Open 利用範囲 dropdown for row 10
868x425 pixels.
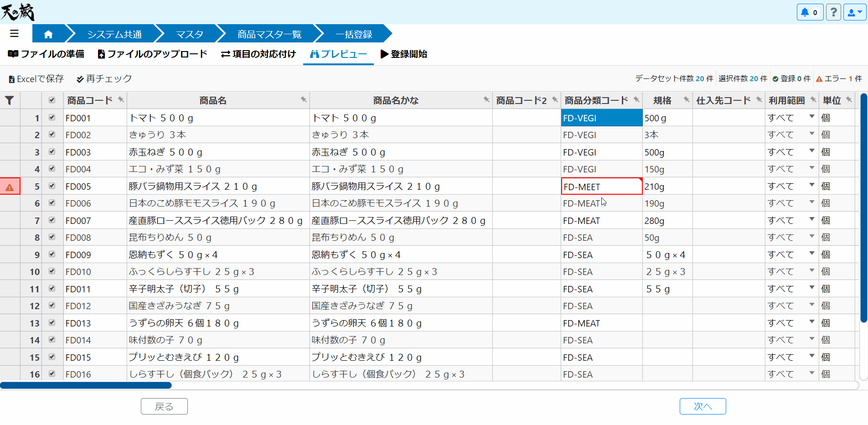pyautogui.click(x=812, y=270)
